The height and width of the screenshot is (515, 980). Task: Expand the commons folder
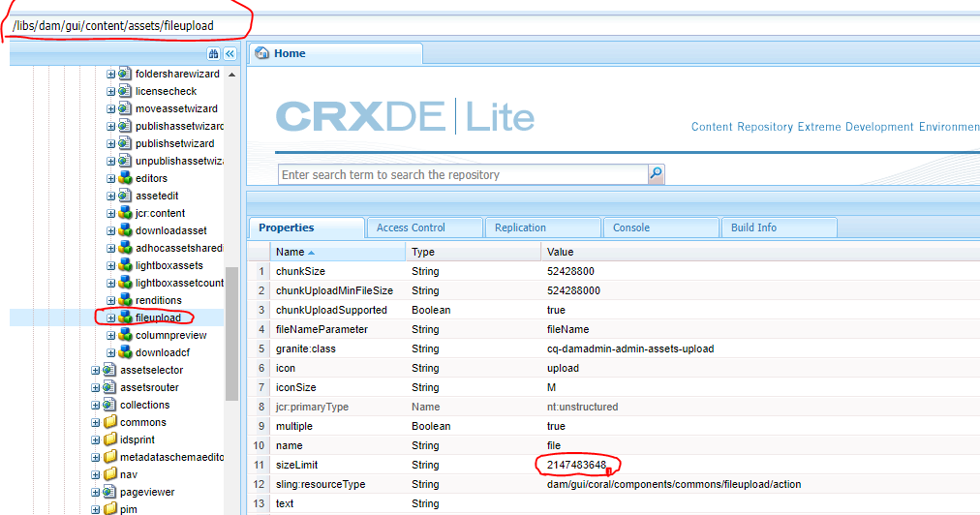click(x=95, y=422)
